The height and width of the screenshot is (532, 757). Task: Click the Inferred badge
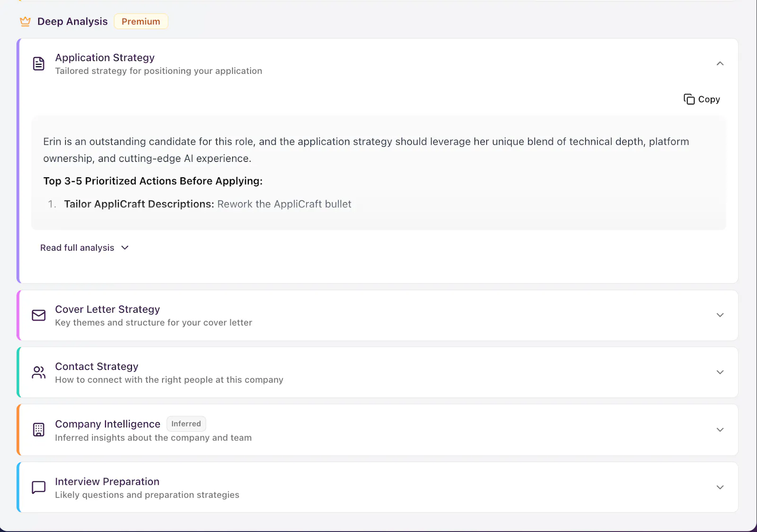coord(186,424)
